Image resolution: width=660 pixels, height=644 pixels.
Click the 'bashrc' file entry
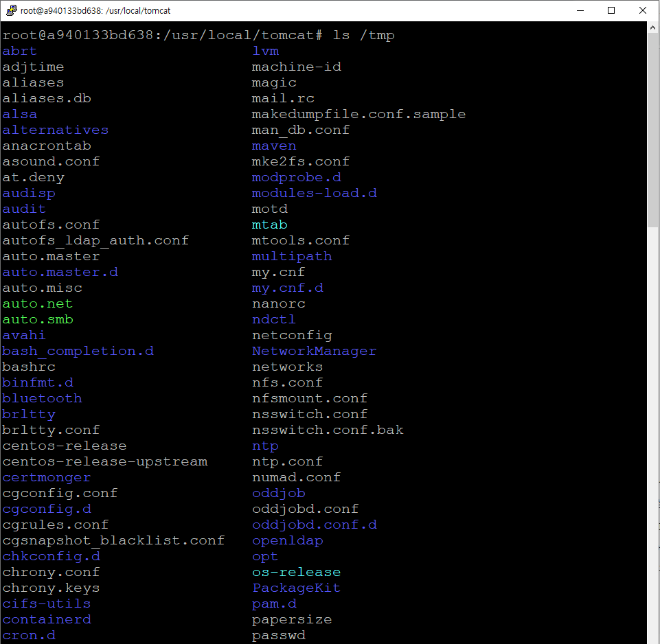click(x=29, y=367)
